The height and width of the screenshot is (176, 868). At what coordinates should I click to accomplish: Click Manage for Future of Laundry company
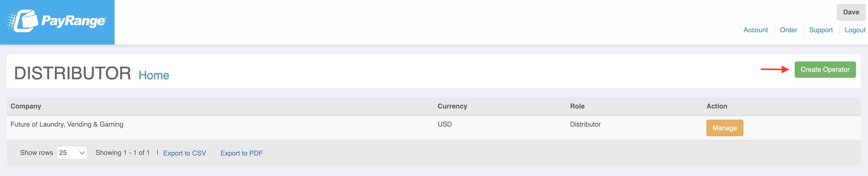[x=724, y=128]
